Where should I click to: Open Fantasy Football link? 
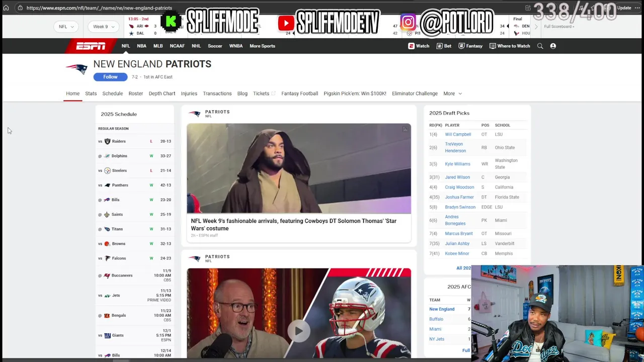(x=299, y=94)
